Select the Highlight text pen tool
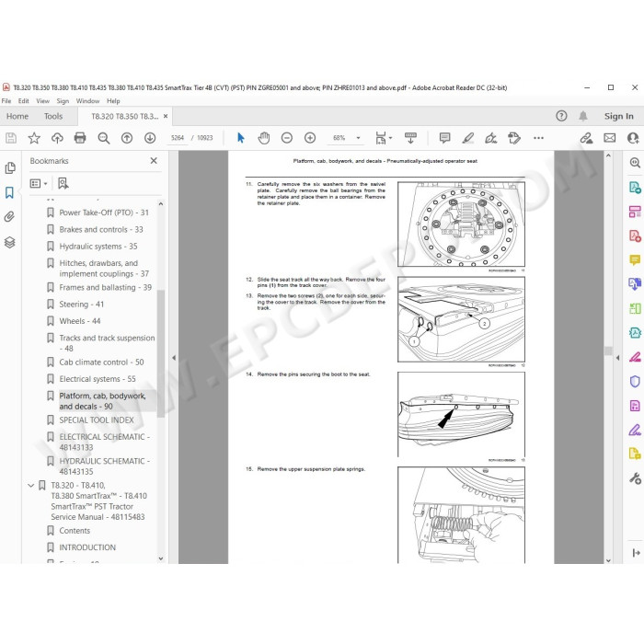 click(467, 138)
